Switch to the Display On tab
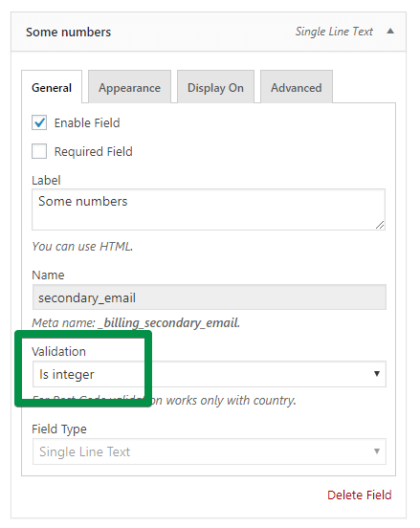 [215, 87]
